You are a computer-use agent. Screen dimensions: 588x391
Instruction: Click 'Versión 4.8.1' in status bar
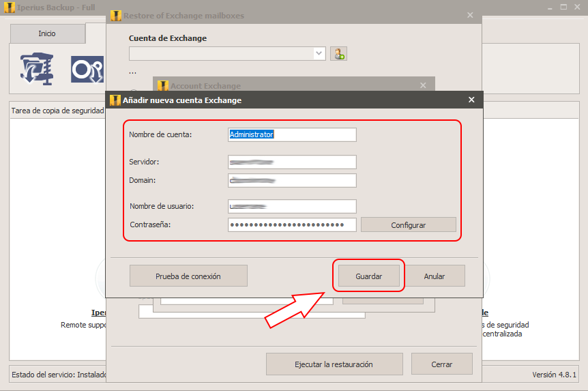[554, 375]
